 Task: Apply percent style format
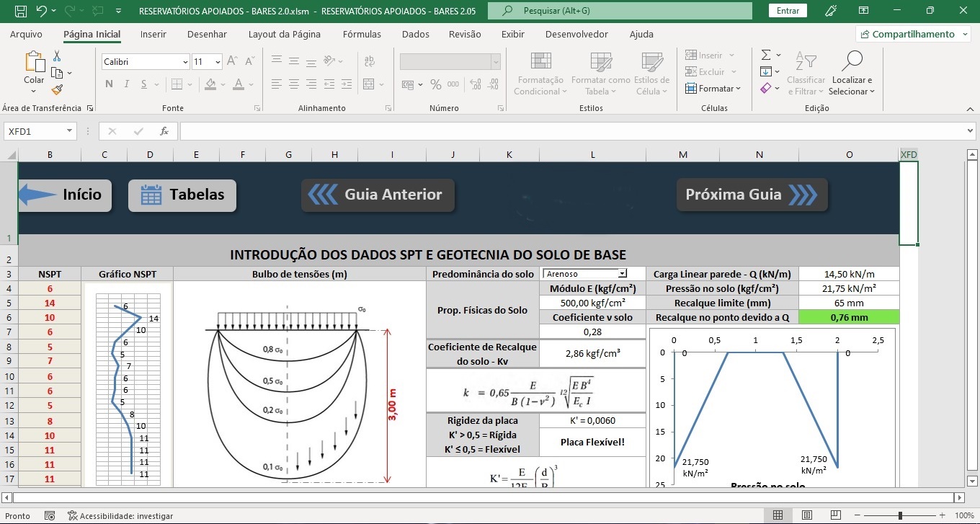pos(435,84)
